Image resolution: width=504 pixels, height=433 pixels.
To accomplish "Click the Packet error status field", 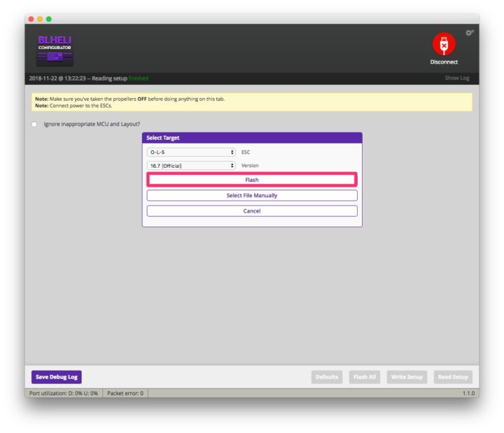I will (x=125, y=393).
